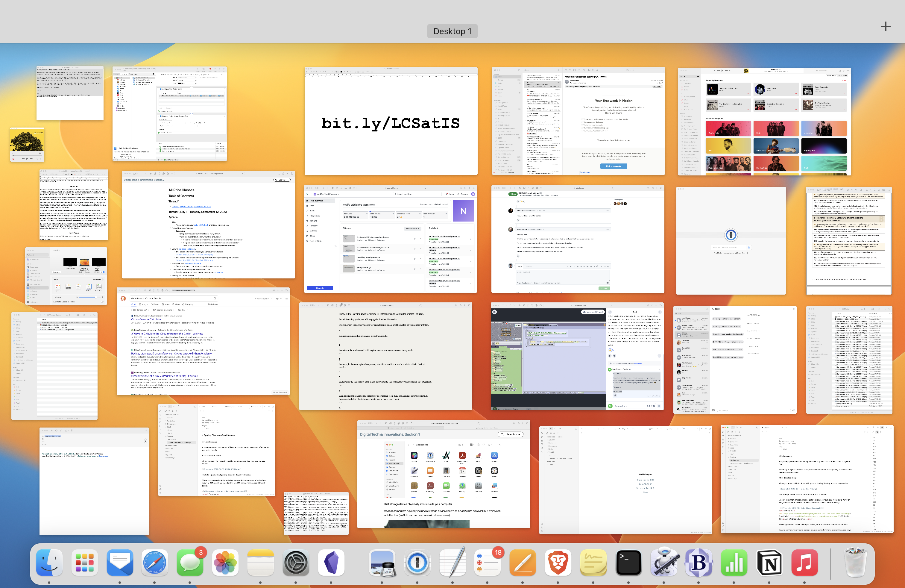This screenshot has width=905, height=588.
Task: Select the bit.ly/LCSatIS window thumbnail
Action: [x=391, y=122]
